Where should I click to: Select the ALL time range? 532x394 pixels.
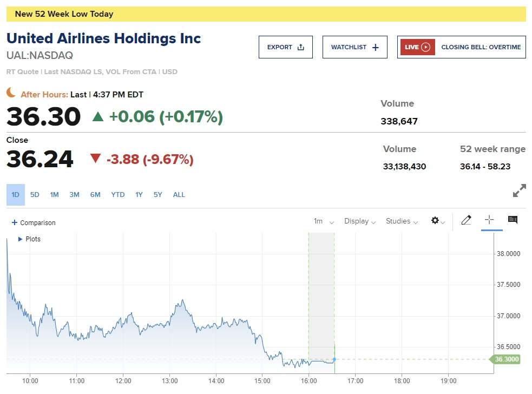(x=179, y=195)
